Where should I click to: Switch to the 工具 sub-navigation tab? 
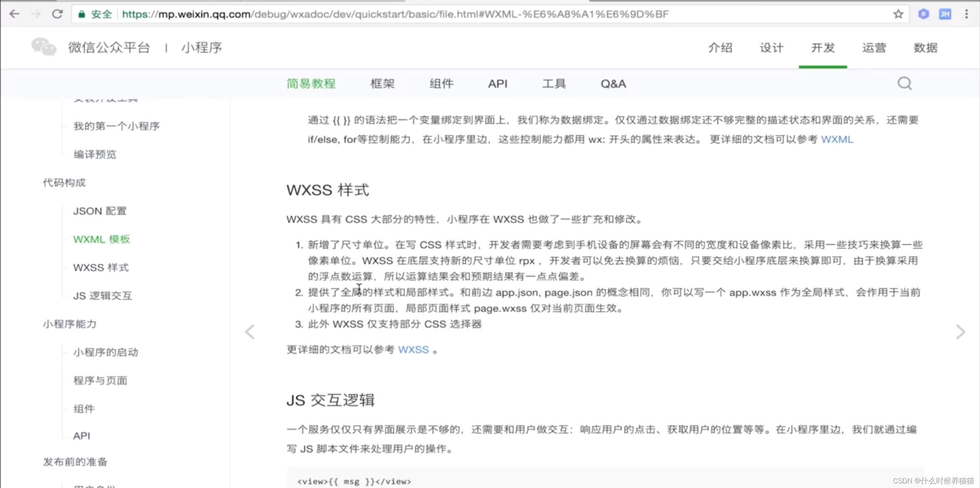tap(554, 83)
